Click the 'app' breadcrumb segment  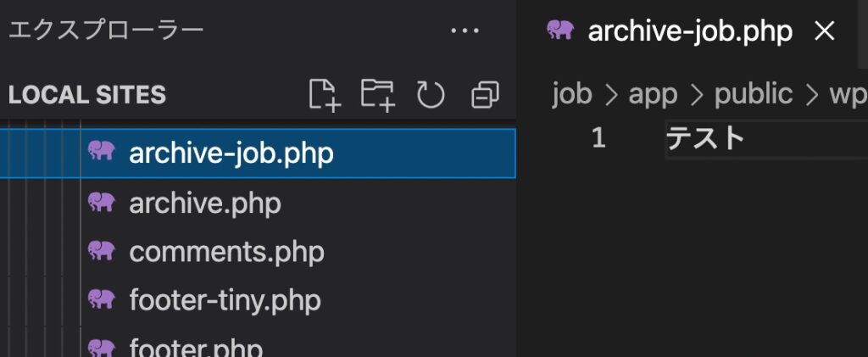click(653, 93)
